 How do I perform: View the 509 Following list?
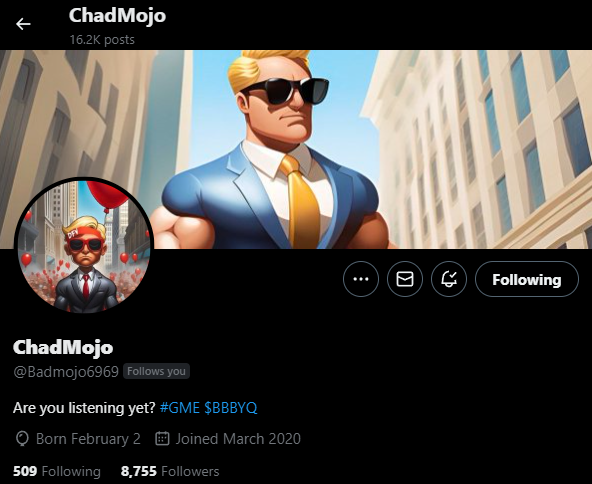pos(57,471)
